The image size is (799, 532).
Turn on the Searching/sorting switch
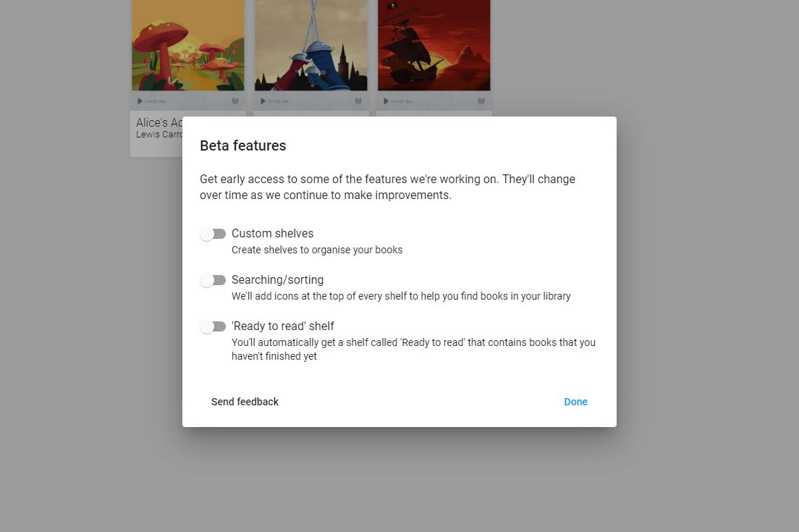[213, 280]
